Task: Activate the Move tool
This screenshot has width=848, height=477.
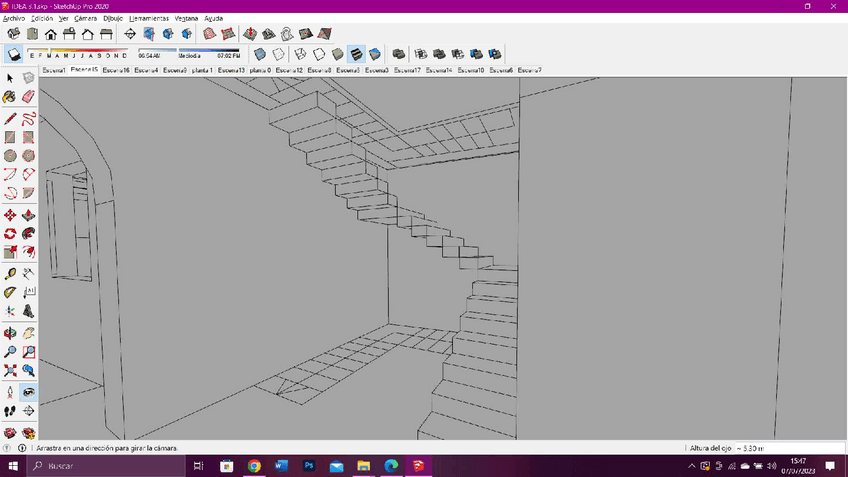Action: (10, 214)
